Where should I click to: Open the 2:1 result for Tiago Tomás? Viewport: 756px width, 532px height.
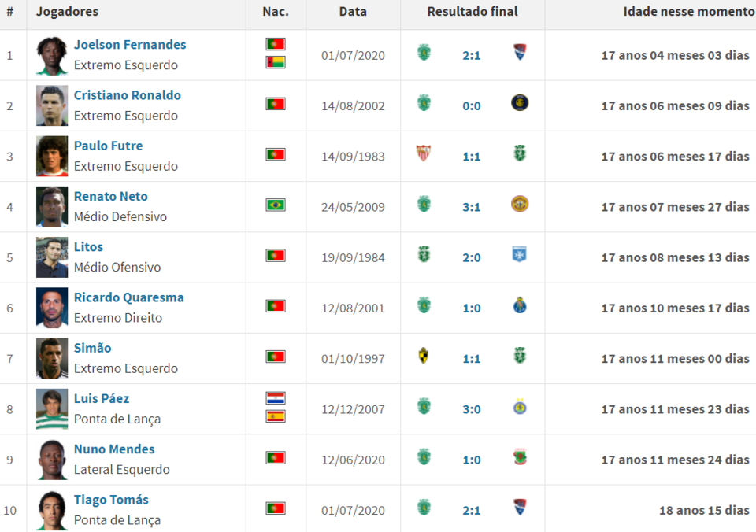pos(472,511)
